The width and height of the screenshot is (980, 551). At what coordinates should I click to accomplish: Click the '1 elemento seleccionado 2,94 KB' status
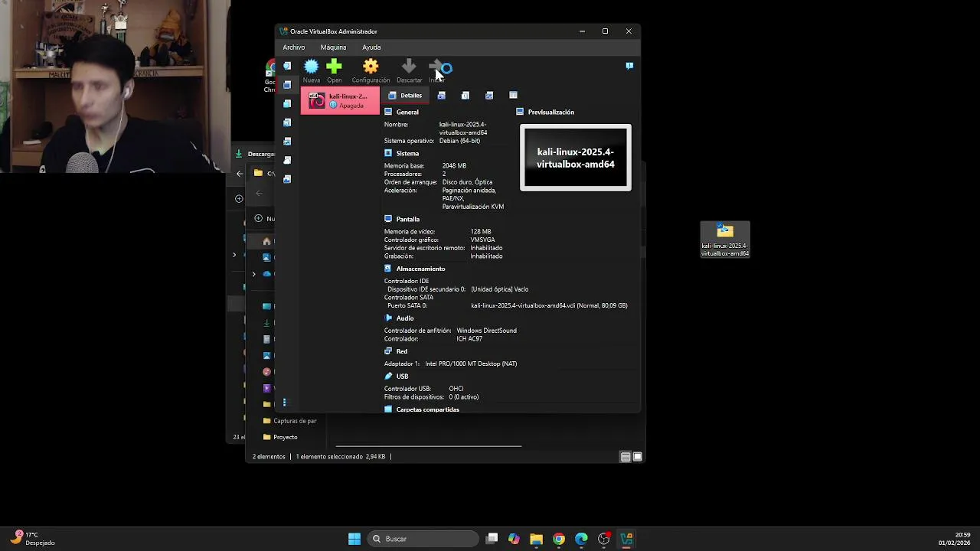point(341,457)
